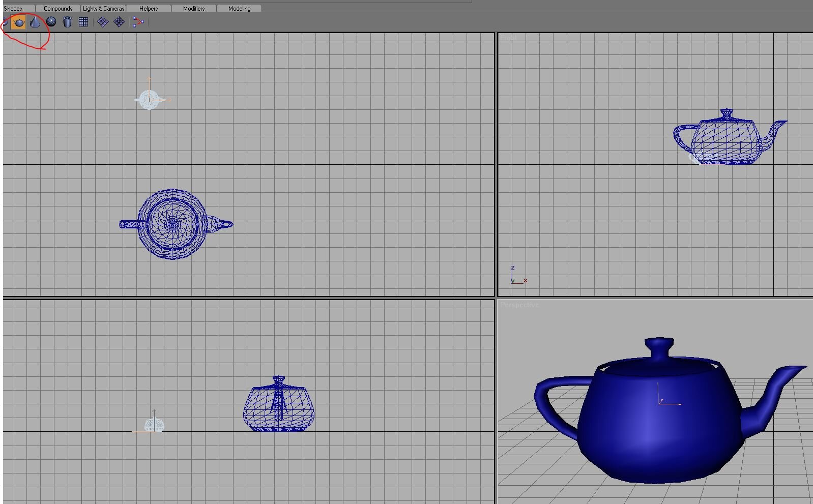Switch to the Compounds tab
813x504 pixels.
pyautogui.click(x=58, y=8)
